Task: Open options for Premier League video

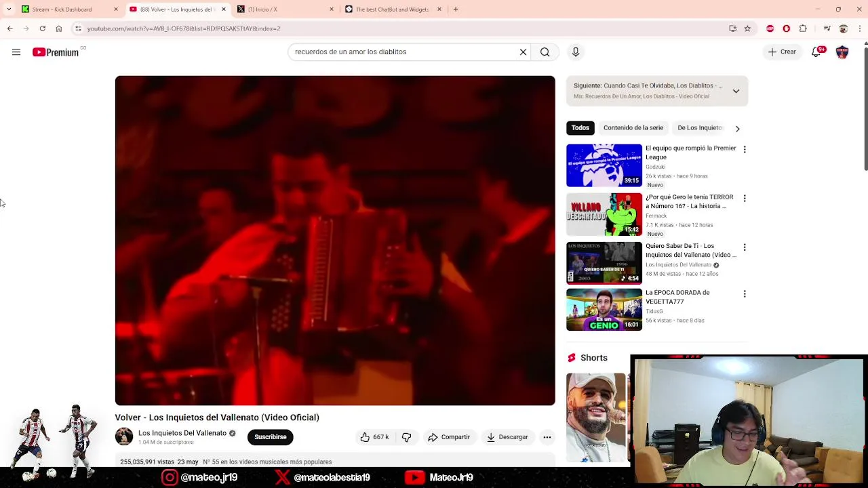Action: [x=745, y=149]
